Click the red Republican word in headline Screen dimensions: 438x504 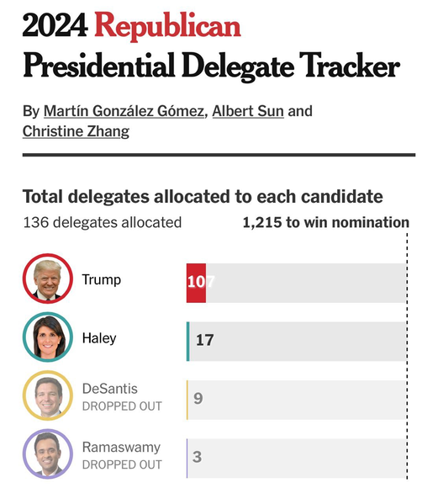click(167, 26)
